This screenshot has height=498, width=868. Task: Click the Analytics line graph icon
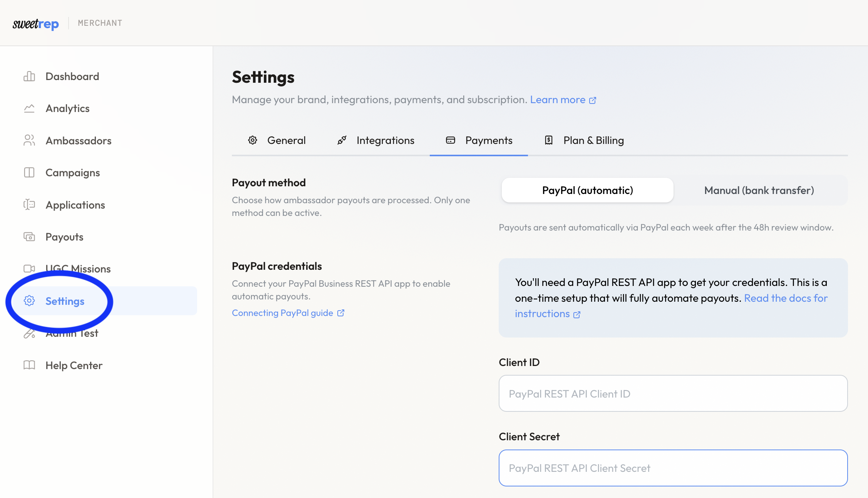tap(29, 109)
